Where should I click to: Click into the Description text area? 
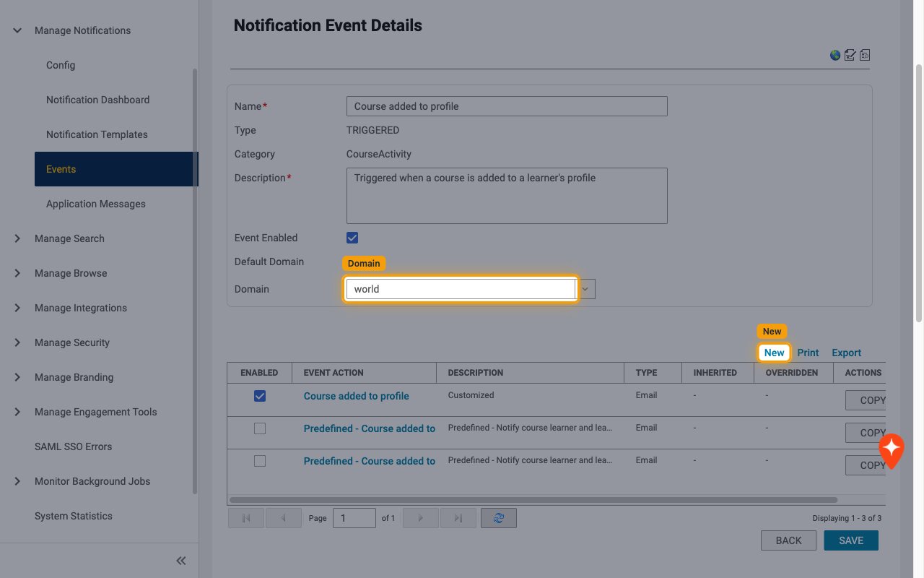click(x=507, y=196)
